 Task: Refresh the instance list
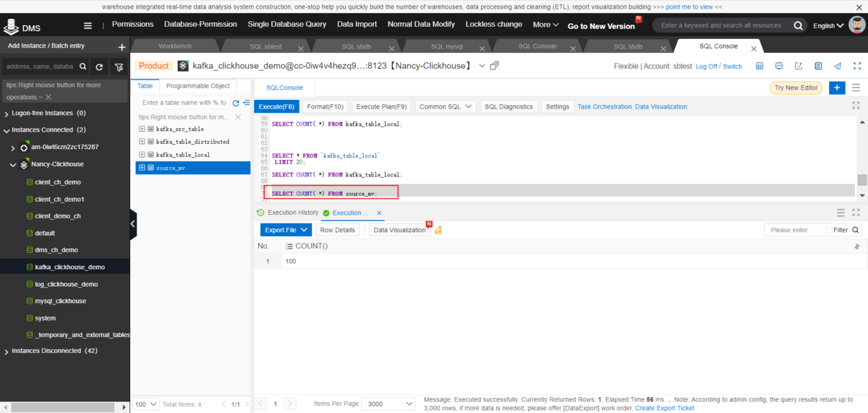[x=100, y=67]
